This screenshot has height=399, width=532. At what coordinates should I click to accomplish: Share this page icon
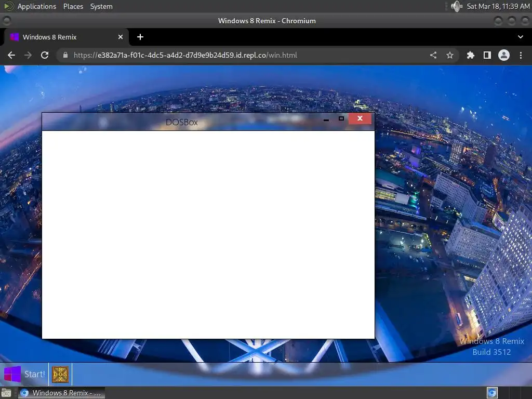433,55
